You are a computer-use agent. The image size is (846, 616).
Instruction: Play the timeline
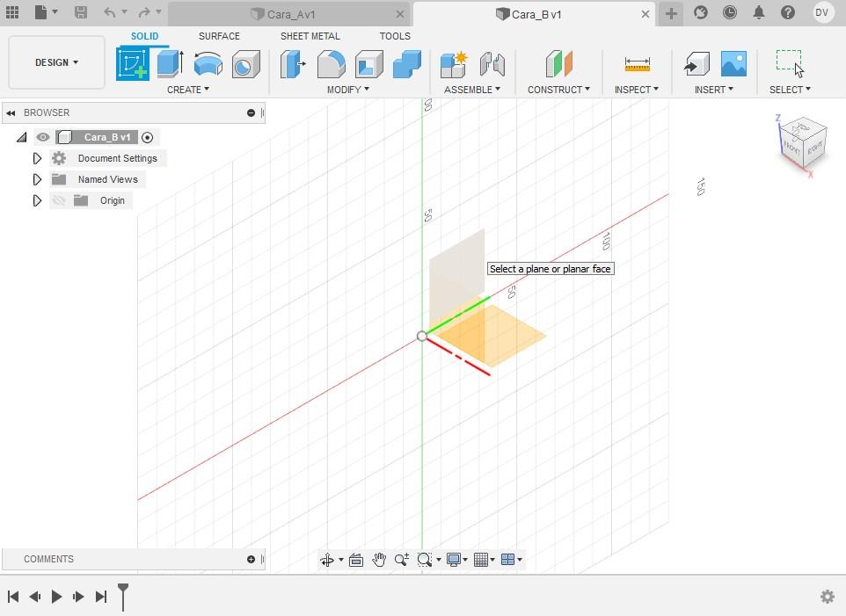(x=56, y=596)
